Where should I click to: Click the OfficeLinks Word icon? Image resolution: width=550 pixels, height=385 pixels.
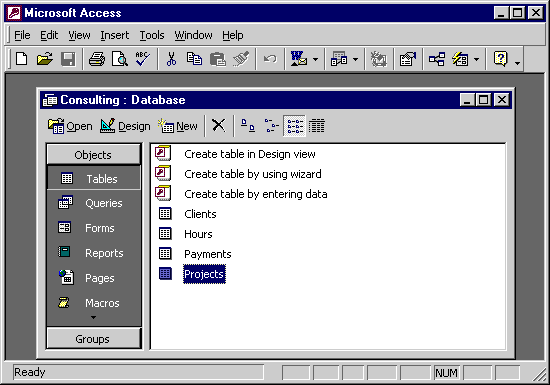299,59
